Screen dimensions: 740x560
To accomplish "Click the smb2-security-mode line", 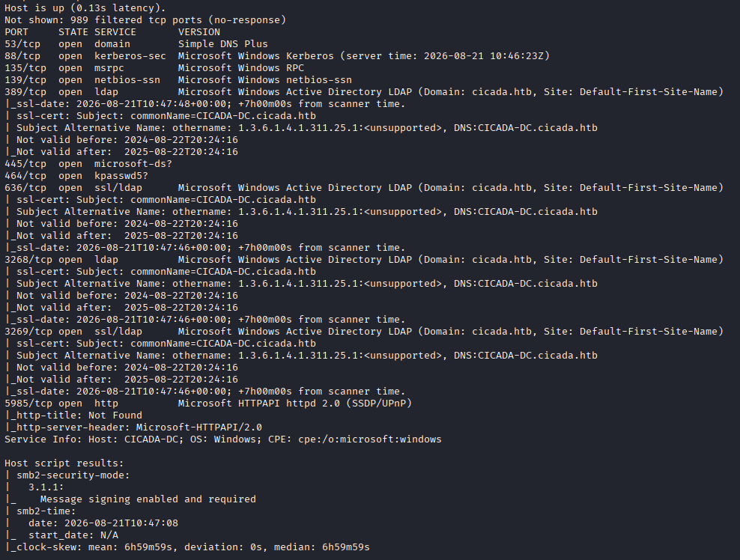I will pos(67,475).
